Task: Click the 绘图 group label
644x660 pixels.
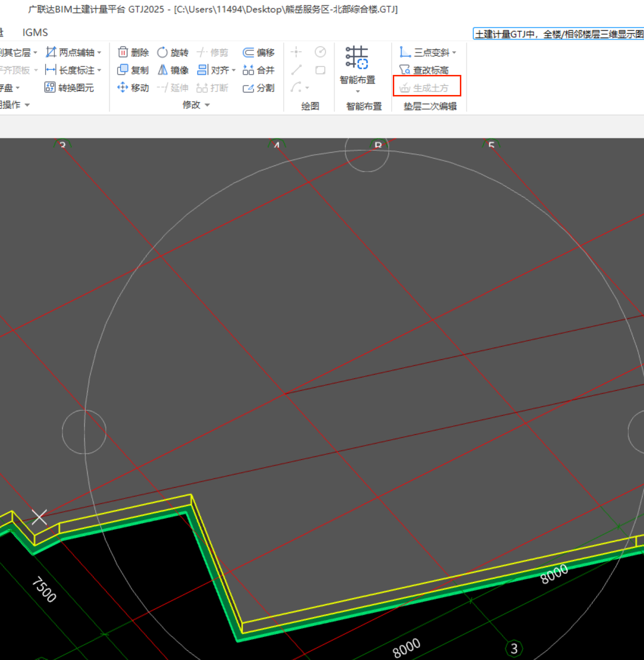Action: pos(310,106)
